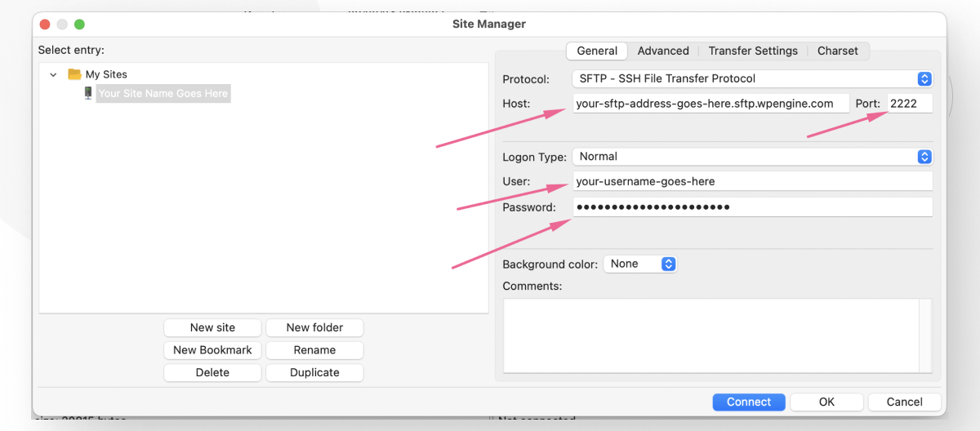
Task: Click the Delete button
Action: 212,372
